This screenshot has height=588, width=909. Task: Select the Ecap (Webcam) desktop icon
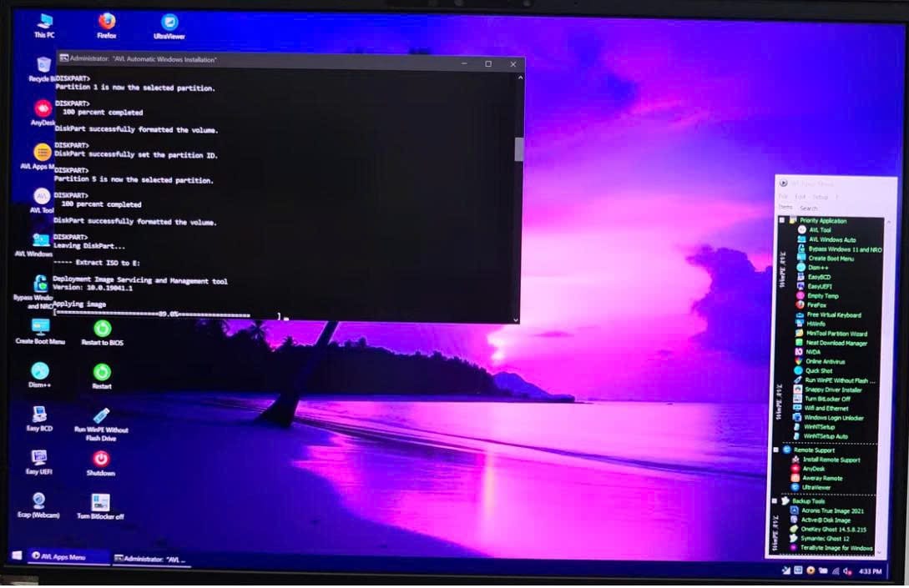pyautogui.click(x=39, y=505)
